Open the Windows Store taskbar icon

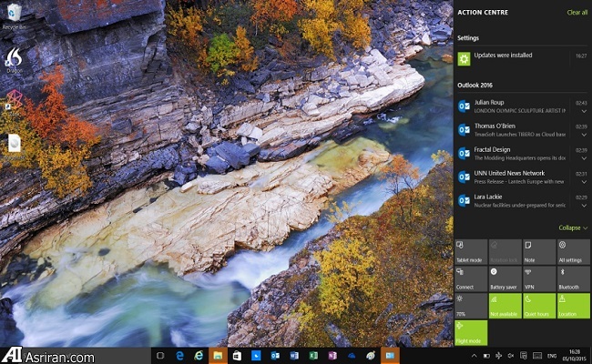pos(237,355)
